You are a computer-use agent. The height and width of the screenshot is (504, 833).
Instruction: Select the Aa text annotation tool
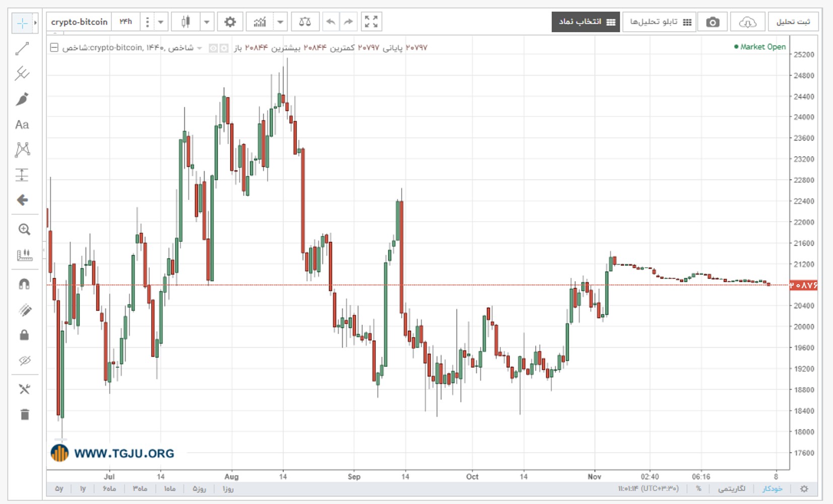[22, 124]
